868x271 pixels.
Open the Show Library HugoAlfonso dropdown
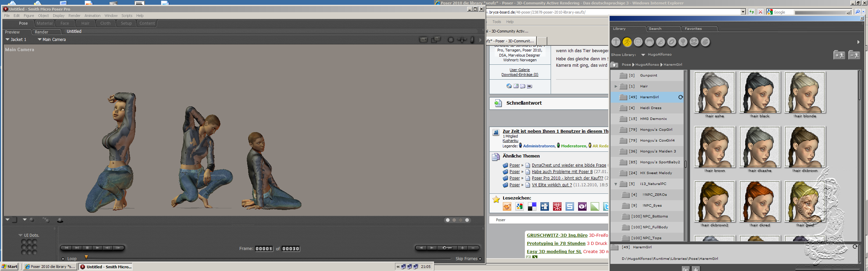pos(643,55)
